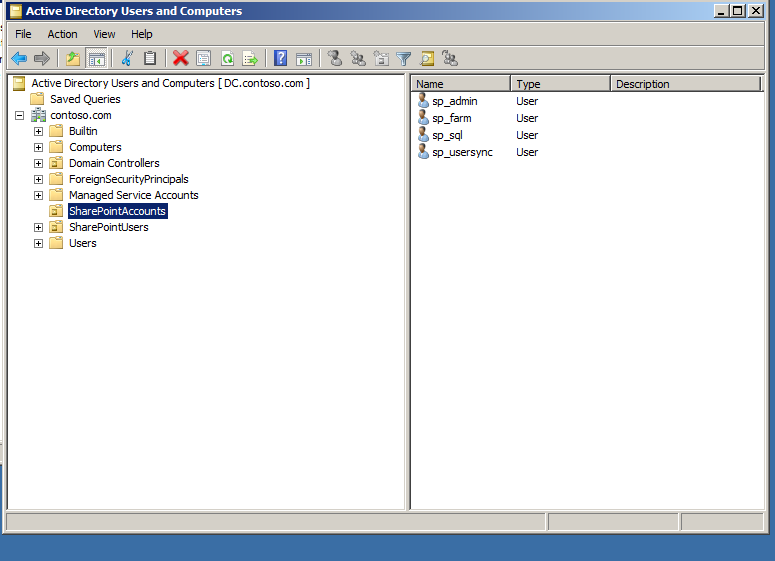Open the File menu
Image resolution: width=775 pixels, height=561 pixels.
pyautogui.click(x=23, y=34)
